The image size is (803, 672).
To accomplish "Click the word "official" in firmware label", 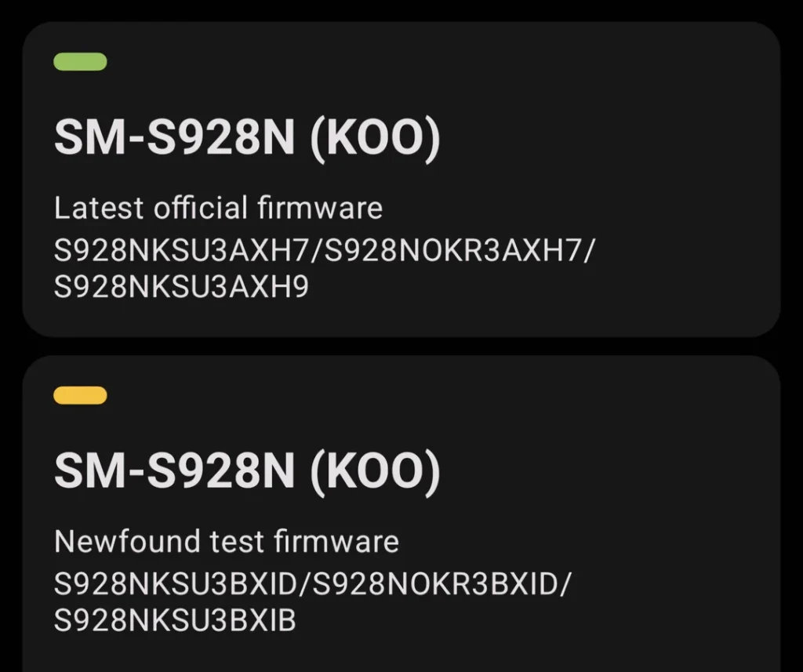I will 200,208.
